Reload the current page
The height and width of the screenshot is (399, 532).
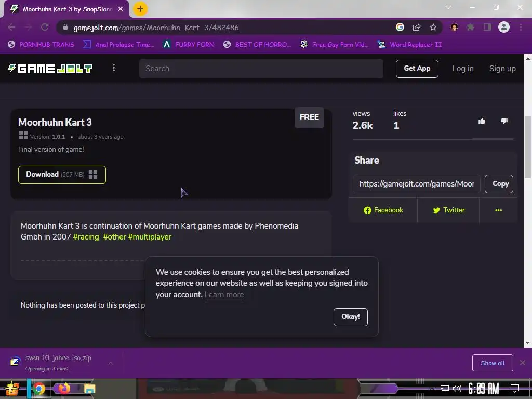pyautogui.click(x=45, y=28)
